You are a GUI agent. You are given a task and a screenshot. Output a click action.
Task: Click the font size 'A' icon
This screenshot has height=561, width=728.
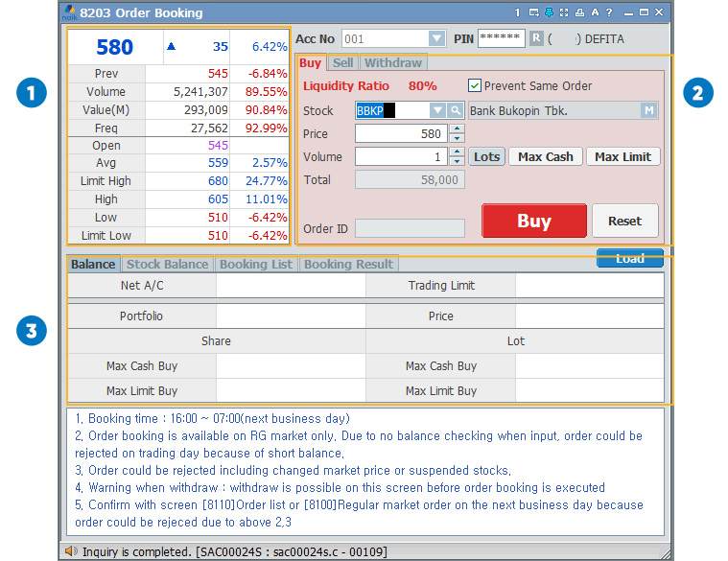point(595,12)
